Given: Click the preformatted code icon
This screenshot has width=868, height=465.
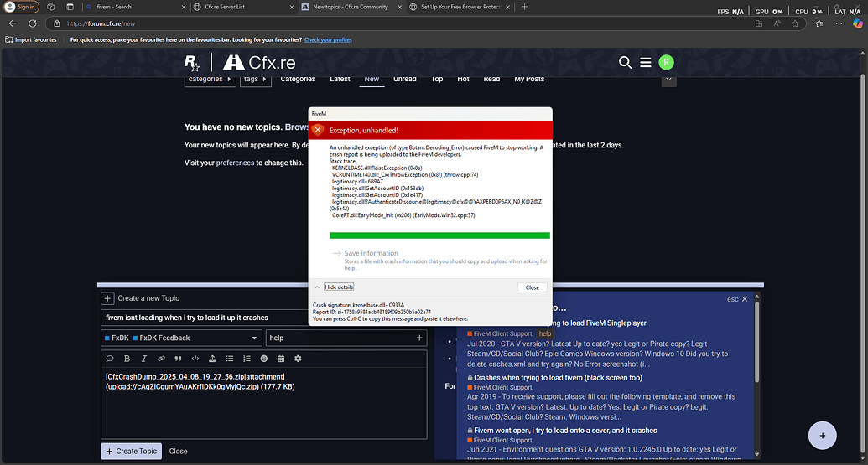Looking at the screenshot, I should (195, 359).
